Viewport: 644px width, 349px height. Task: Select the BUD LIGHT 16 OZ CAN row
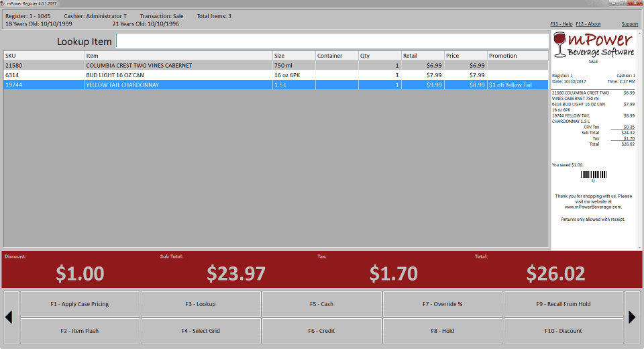[x=276, y=75]
